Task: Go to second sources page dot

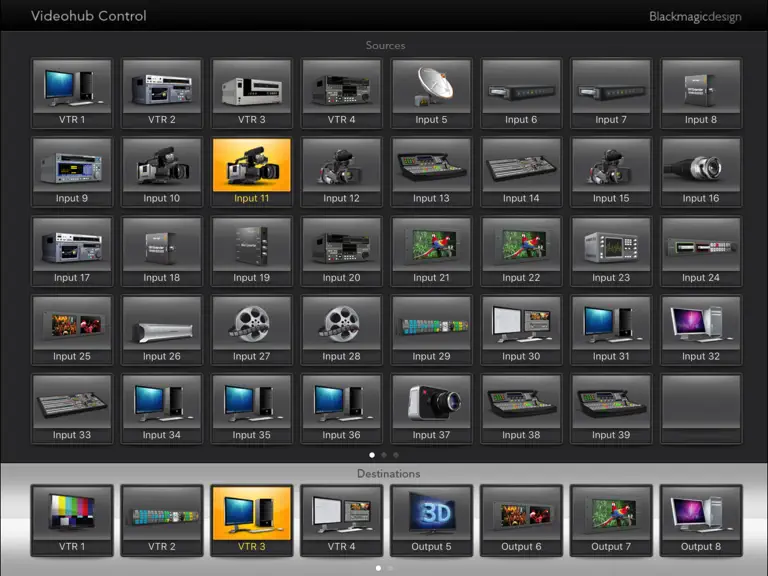Action: tap(384, 455)
